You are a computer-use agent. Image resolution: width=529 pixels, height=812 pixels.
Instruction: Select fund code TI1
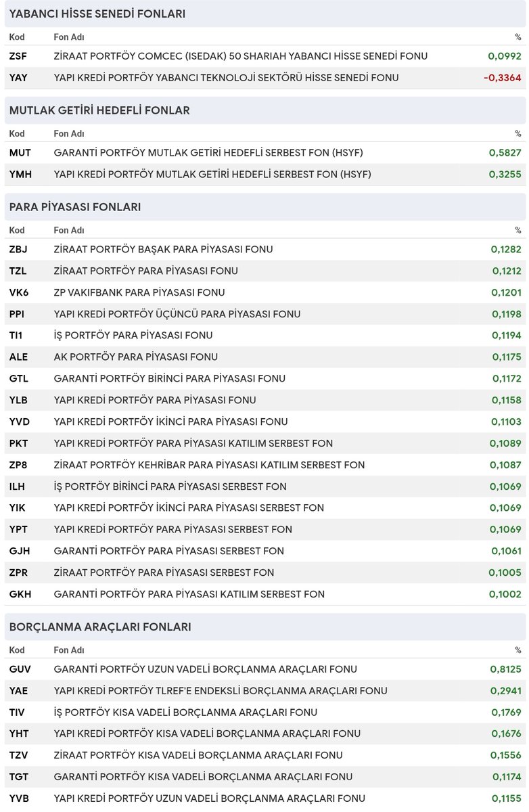[16, 336]
